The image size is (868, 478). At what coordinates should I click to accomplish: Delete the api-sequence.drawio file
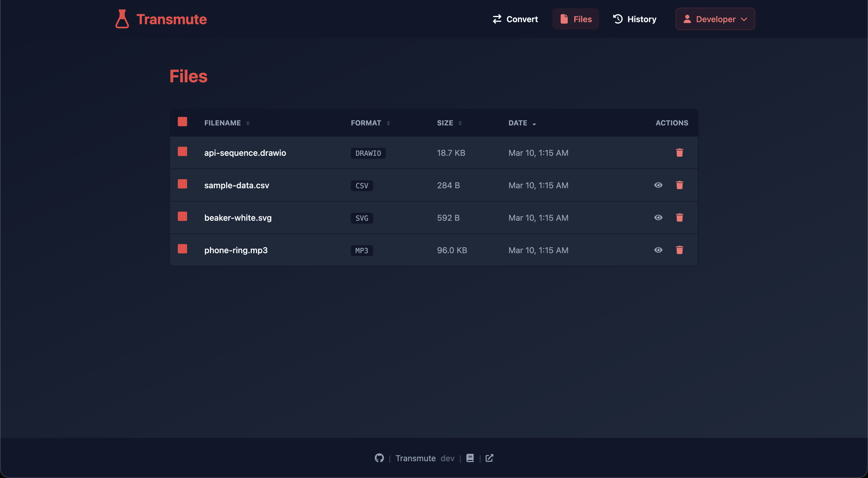[679, 153]
